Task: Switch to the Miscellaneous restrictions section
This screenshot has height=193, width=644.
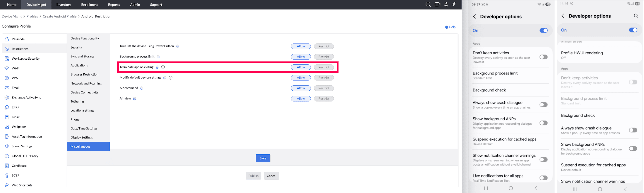Action: (x=88, y=146)
